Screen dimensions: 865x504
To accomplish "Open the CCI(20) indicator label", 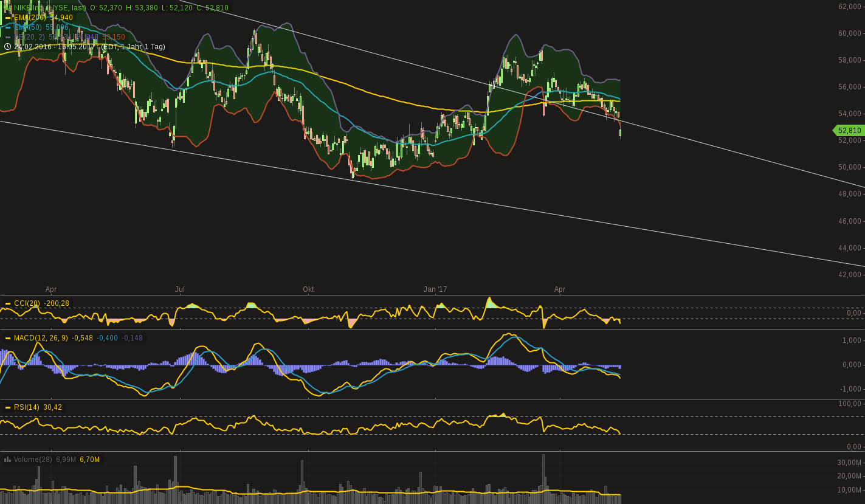I will (x=27, y=303).
